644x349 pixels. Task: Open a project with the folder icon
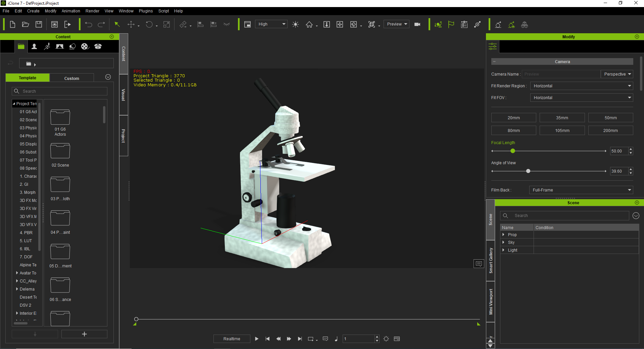coord(26,24)
